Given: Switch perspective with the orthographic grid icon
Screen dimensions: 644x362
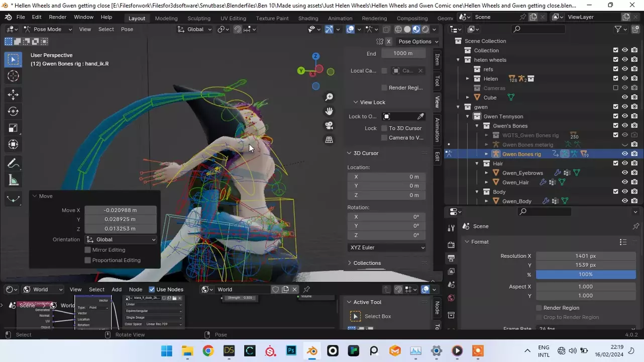Looking at the screenshot, I should [329, 140].
